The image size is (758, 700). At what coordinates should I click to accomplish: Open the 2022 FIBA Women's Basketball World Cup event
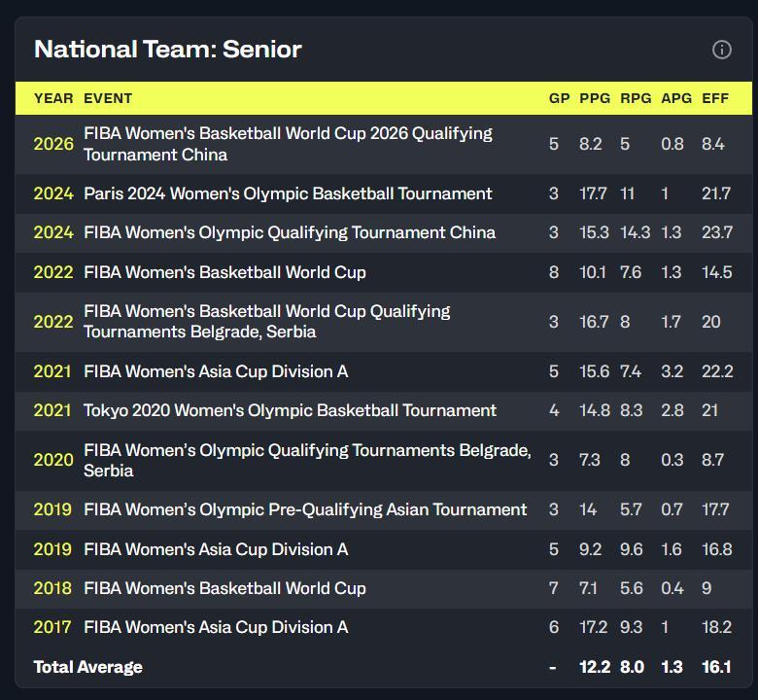(x=224, y=272)
